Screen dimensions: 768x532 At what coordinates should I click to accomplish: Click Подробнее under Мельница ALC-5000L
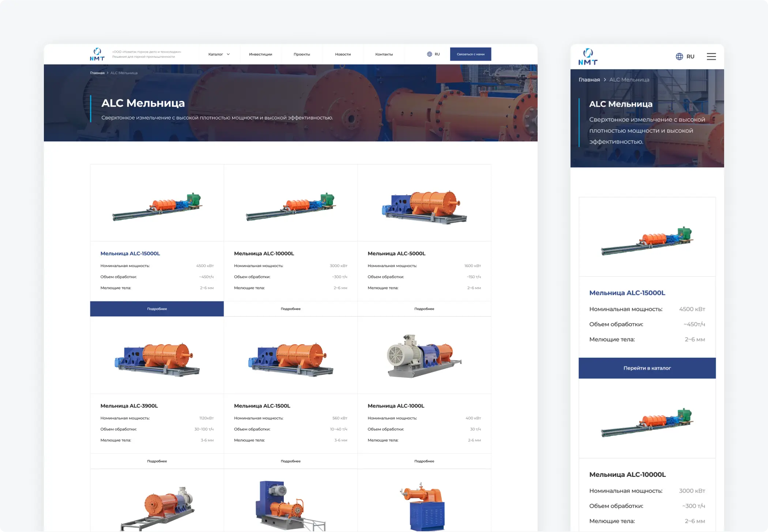pos(424,309)
